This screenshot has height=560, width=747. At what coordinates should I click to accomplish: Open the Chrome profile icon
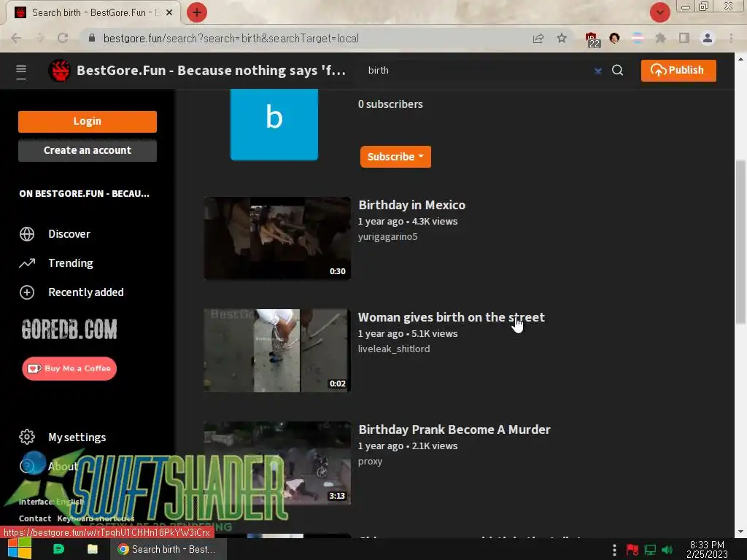(x=708, y=38)
